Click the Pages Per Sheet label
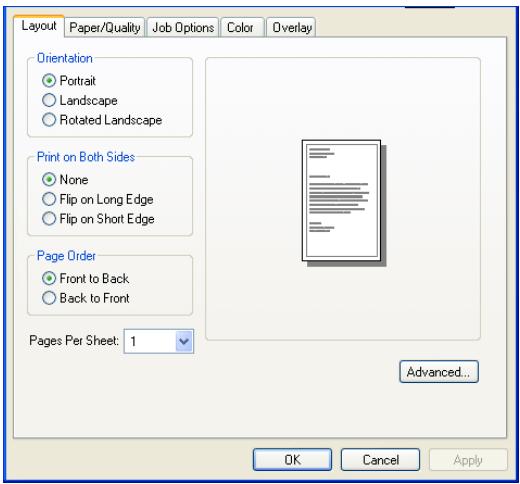The height and width of the screenshot is (484, 520). click(x=74, y=341)
